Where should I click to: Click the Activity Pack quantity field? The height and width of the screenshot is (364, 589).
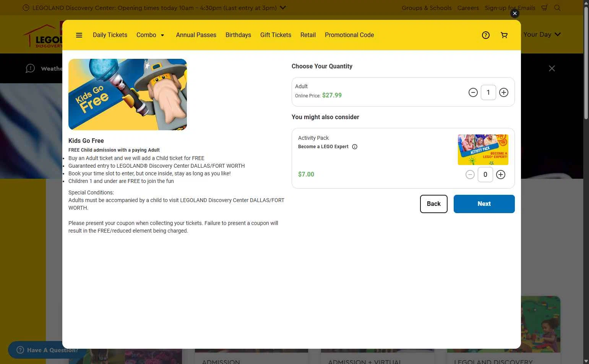485,175
